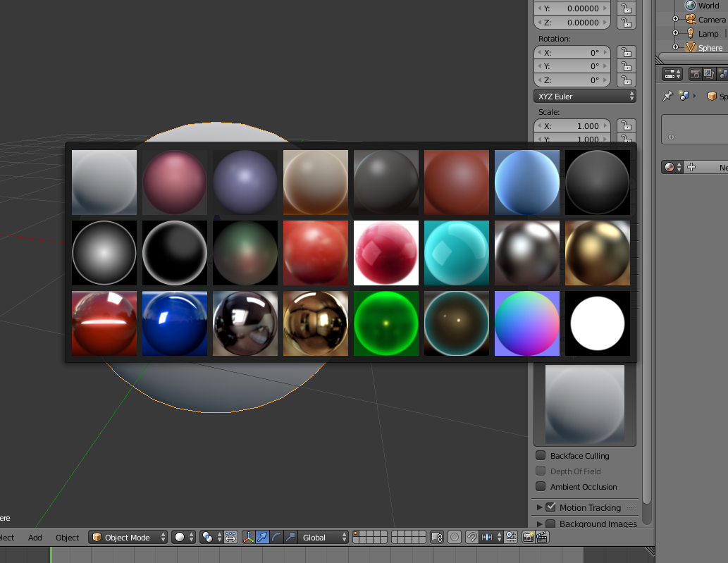Open the viewport shading selector

(183, 537)
